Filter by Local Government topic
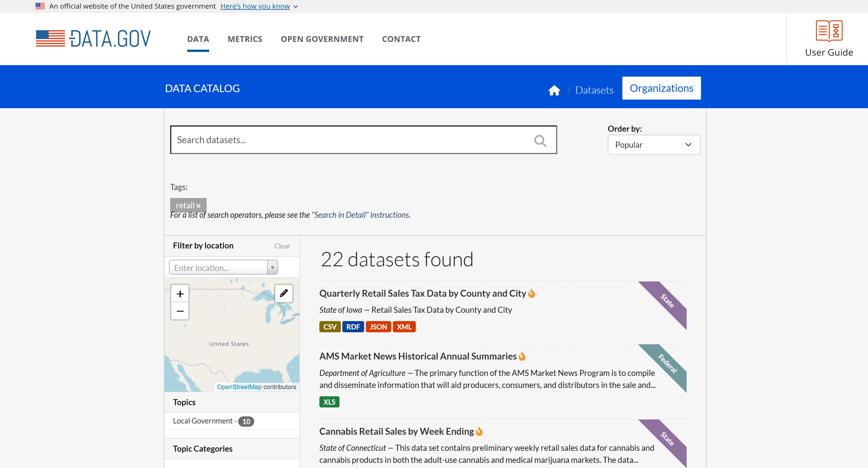Screen dimensions: 868x468 [x=203, y=421]
